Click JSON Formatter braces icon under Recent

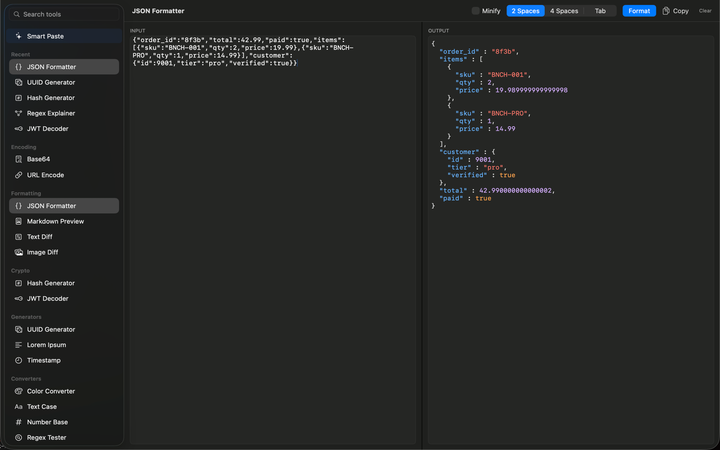[x=18, y=67]
